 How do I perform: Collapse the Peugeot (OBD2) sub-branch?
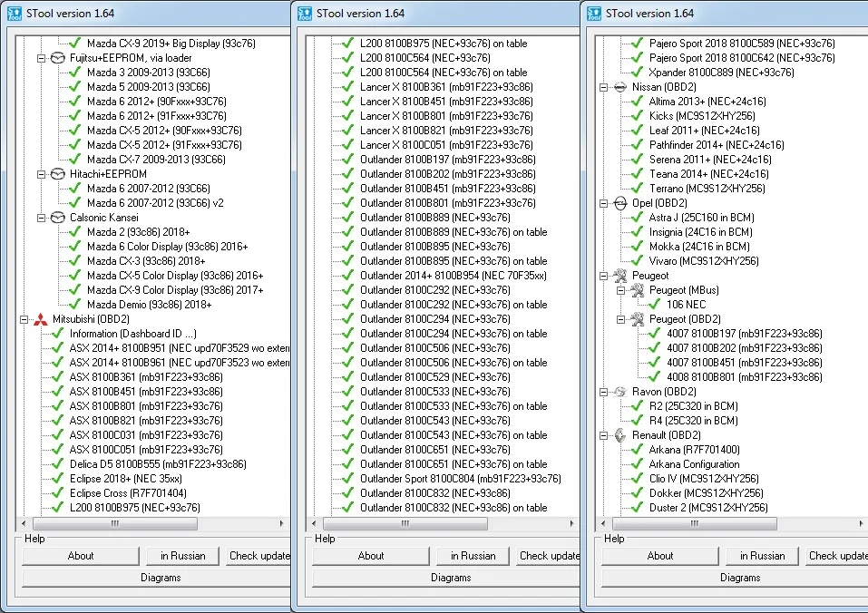pos(620,319)
